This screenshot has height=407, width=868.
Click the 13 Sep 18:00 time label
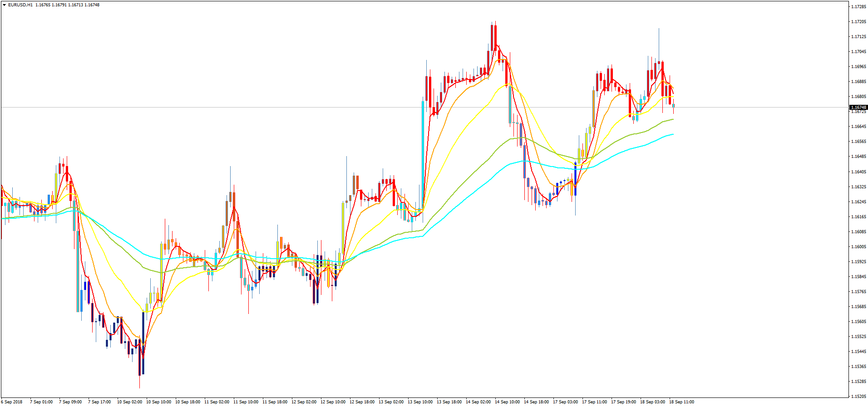449,402
